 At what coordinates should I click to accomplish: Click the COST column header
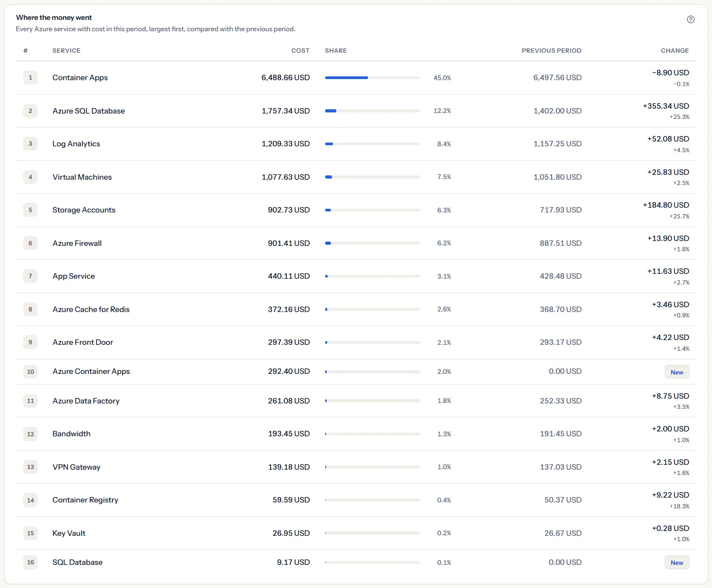(300, 51)
